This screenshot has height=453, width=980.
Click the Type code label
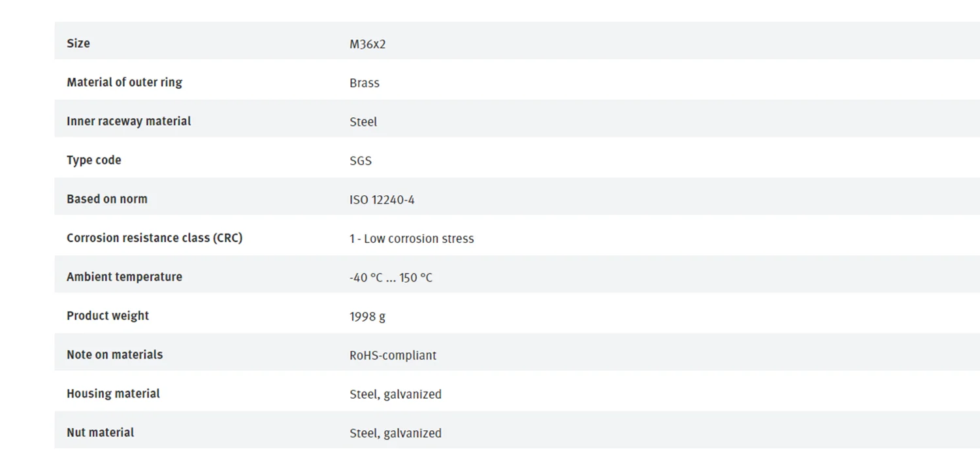pyautogui.click(x=93, y=160)
